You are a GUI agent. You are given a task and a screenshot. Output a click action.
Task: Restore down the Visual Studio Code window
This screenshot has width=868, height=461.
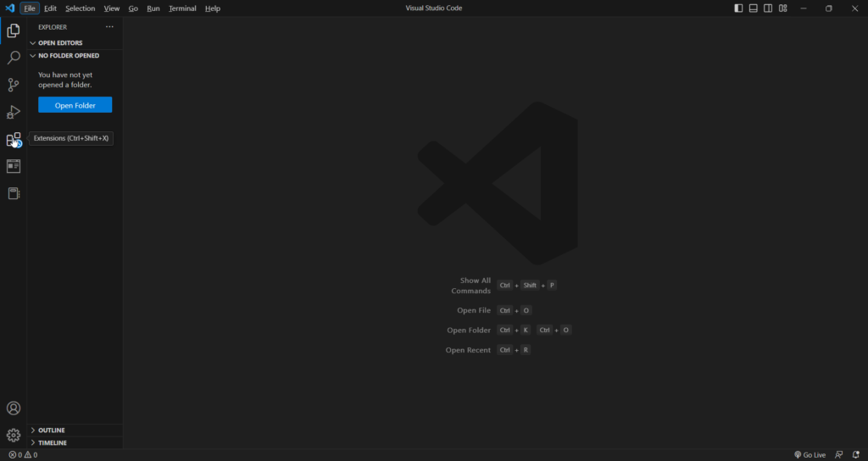point(829,8)
